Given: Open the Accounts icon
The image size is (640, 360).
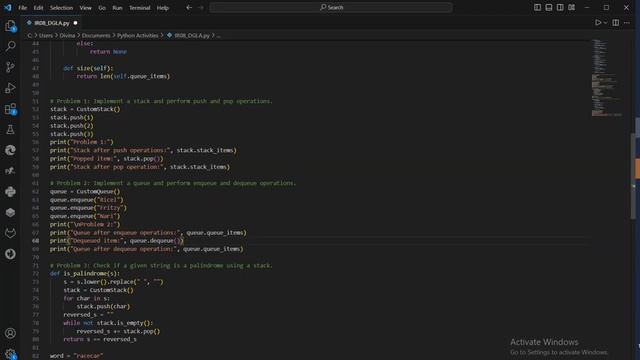Looking at the screenshot, I should (x=10, y=333).
